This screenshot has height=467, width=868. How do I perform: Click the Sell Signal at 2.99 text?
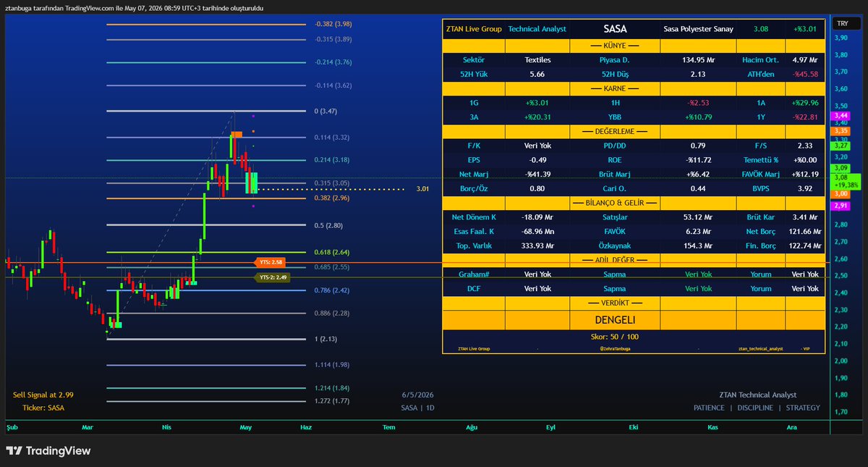43,395
